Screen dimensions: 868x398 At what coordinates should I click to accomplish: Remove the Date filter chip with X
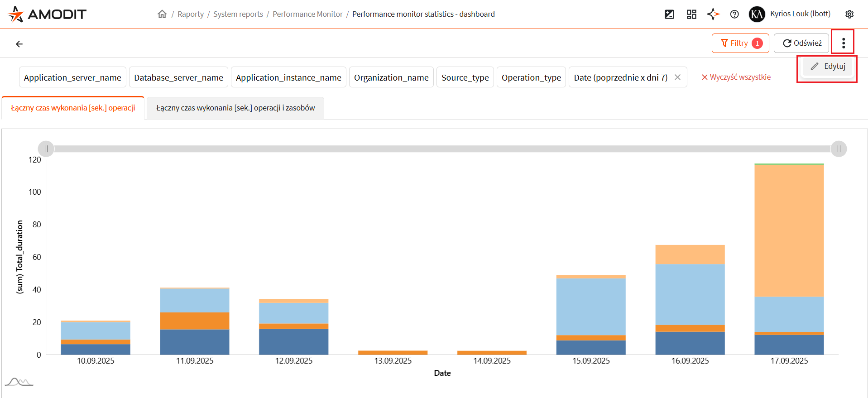point(677,77)
